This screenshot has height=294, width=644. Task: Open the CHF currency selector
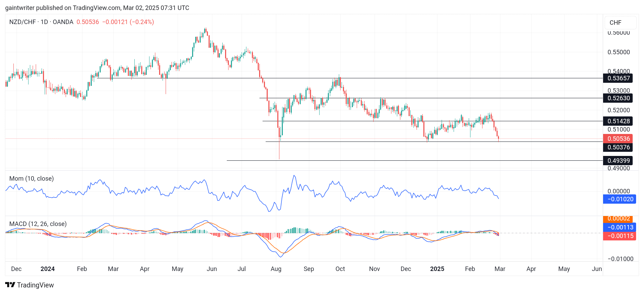pos(621,22)
